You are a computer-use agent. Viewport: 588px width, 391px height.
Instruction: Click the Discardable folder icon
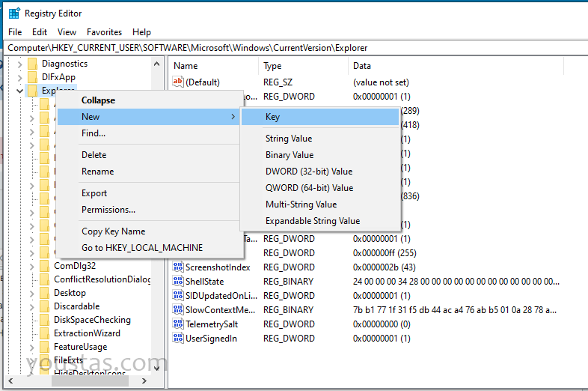tap(45, 306)
